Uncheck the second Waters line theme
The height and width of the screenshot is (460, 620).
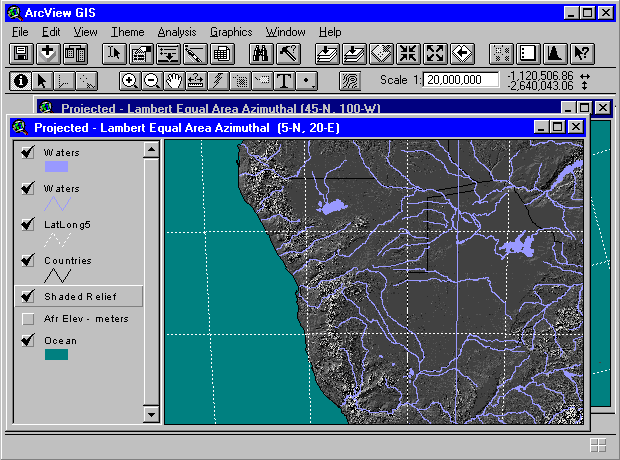(28, 188)
